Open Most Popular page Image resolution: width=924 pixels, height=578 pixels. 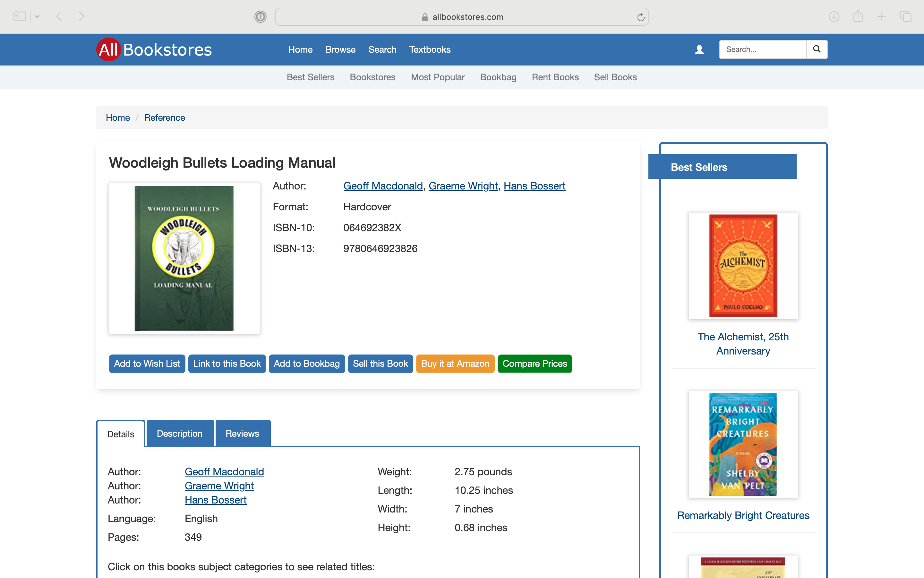[438, 77]
